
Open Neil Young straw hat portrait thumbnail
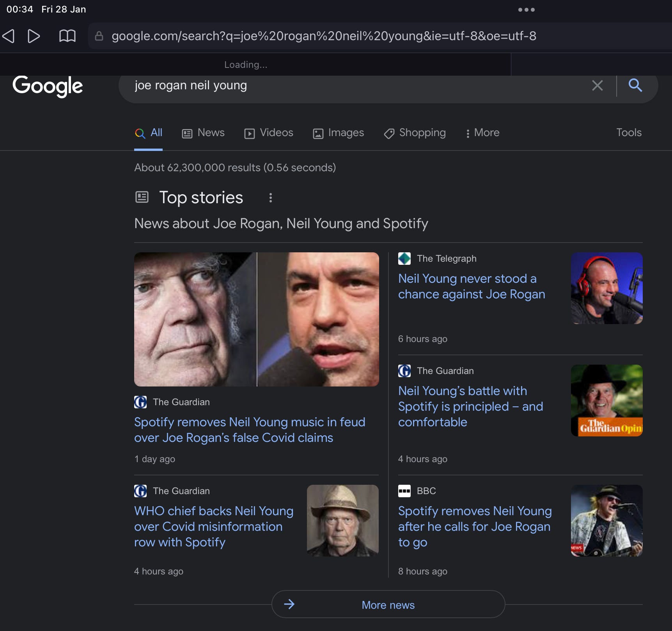(343, 521)
